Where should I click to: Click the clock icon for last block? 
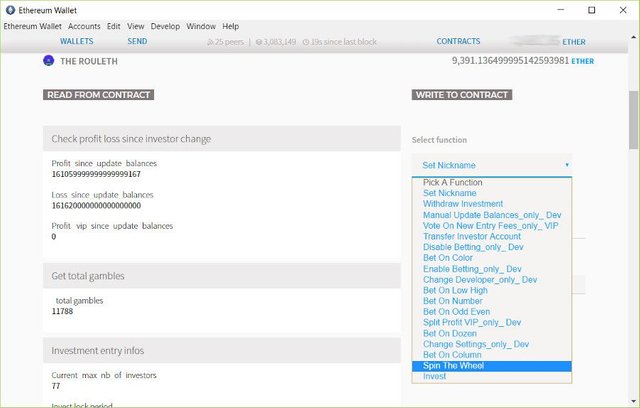point(306,42)
